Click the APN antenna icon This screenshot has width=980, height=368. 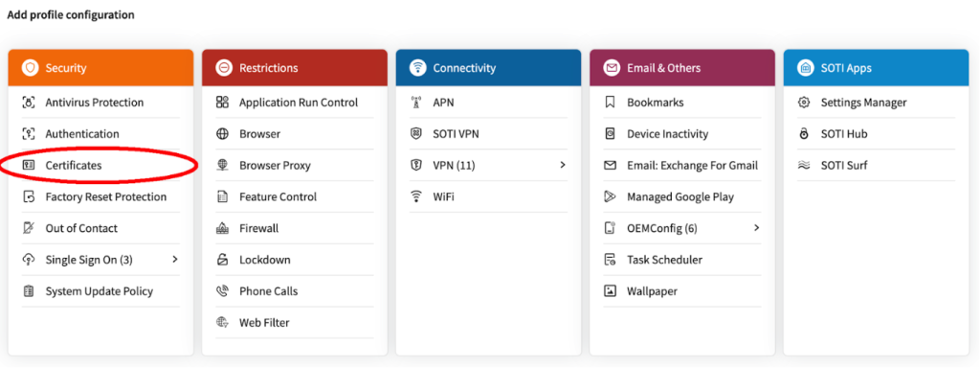[415, 103]
